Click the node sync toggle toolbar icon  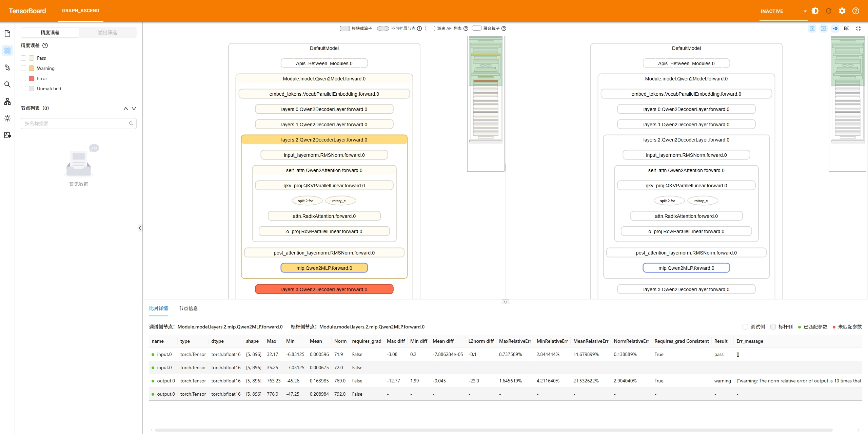pos(835,29)
